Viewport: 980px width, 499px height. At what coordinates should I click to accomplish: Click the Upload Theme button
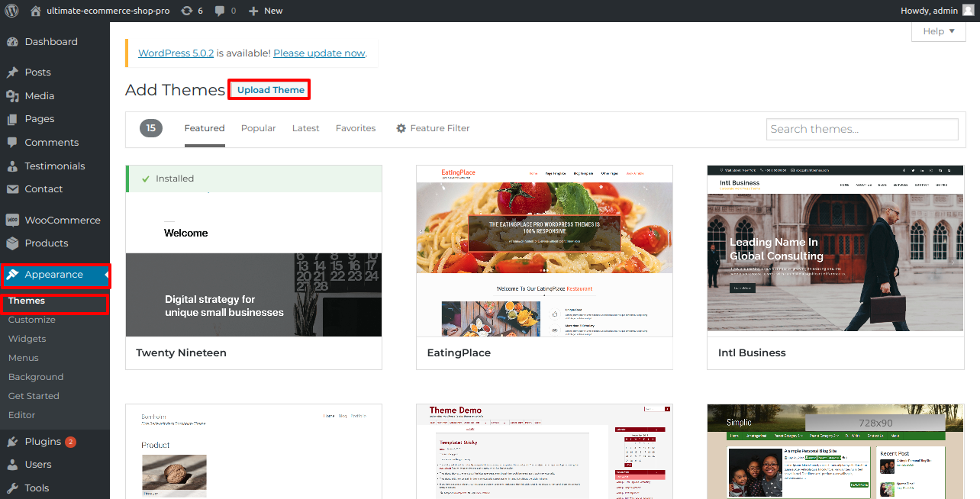click(271, 90)
